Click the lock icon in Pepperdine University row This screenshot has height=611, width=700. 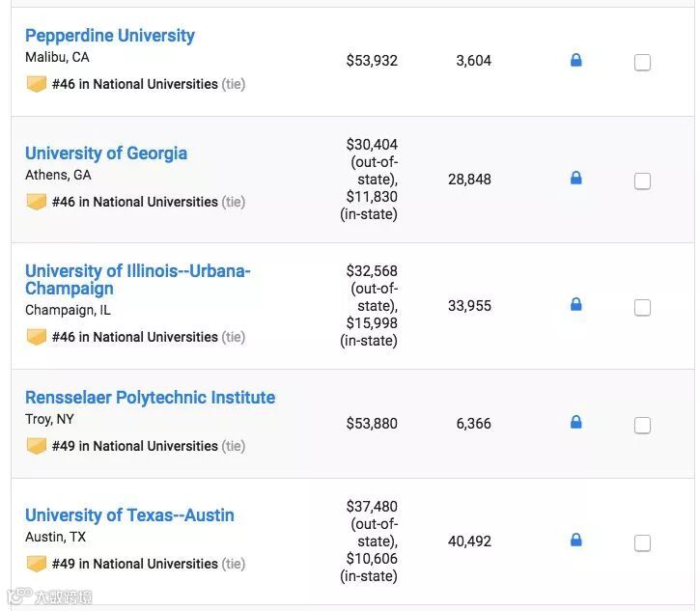coord(576,61)
